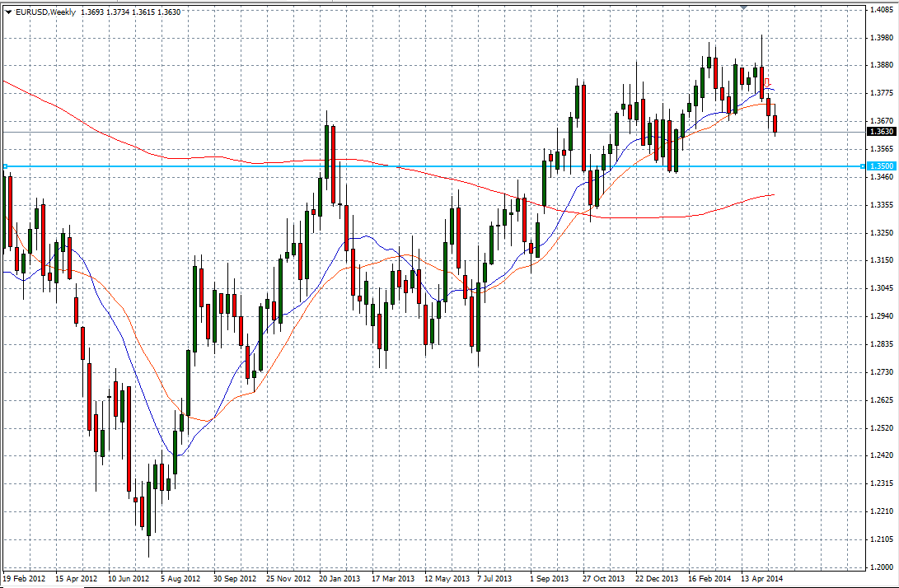Click the close value 1.3630 in chart header
The height and width of the screenshot is (588, 899).
pos(169,12)
